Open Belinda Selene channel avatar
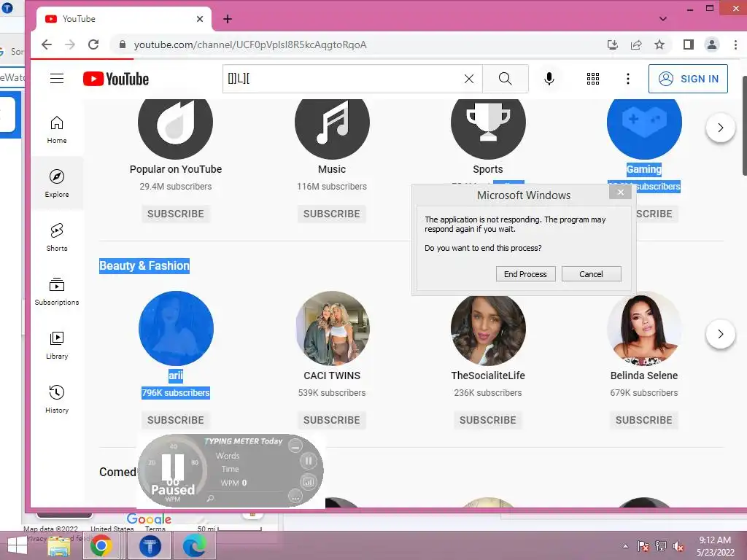This screenshot has height=560, width=747. tap(644, 329)
